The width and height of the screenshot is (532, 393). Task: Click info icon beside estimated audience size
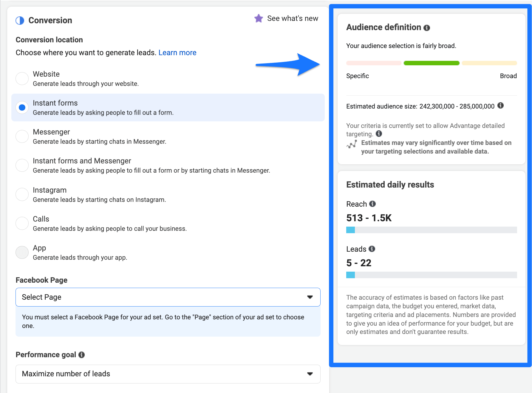(x=501, y=105)
